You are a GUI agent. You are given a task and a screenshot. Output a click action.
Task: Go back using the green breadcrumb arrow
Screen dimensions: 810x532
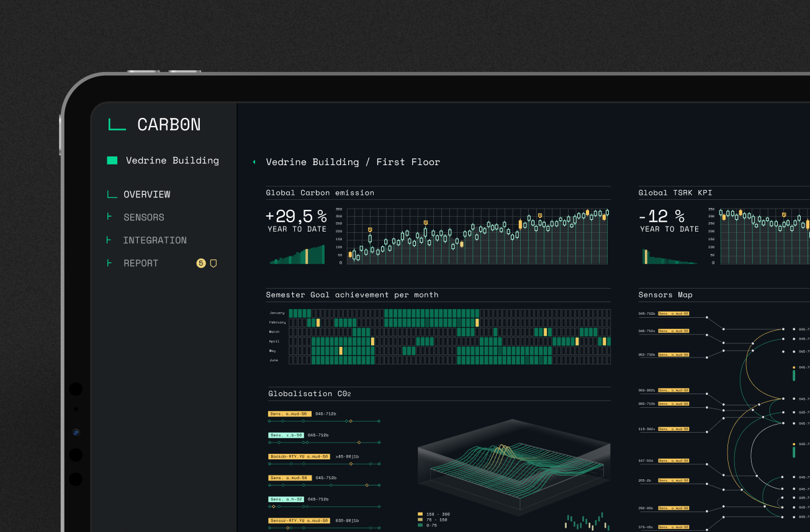click(x=254, y=162)
